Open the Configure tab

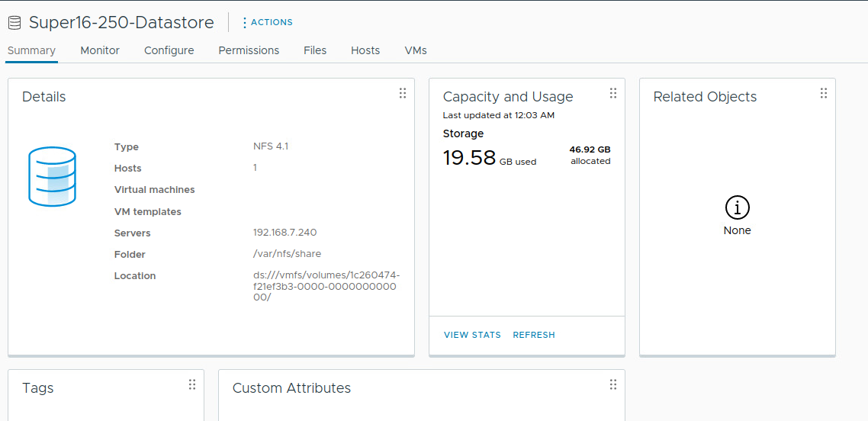point(169,50)
